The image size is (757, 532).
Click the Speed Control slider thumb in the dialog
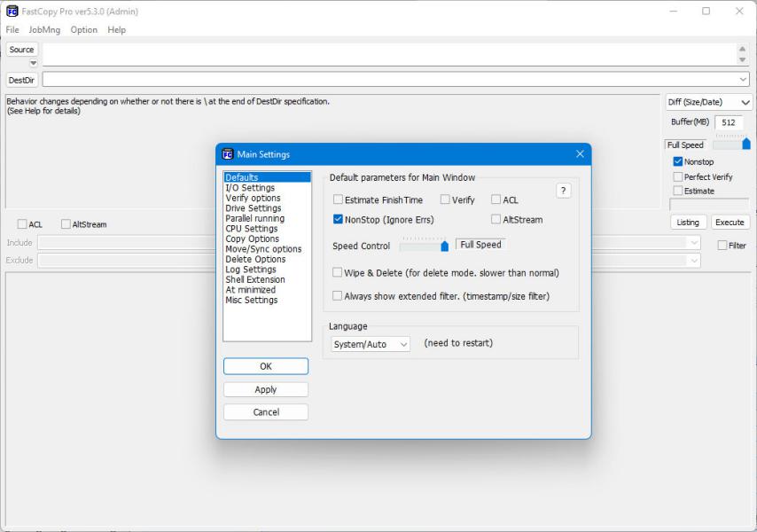[x=445, y=246]
